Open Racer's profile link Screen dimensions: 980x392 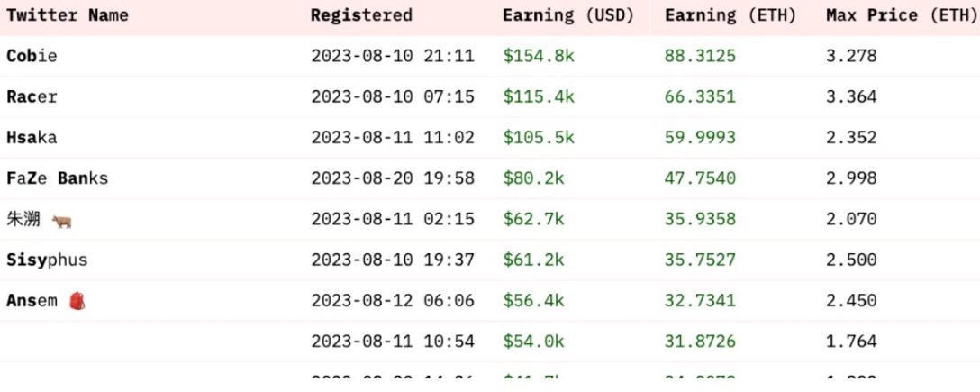point(32,96)
